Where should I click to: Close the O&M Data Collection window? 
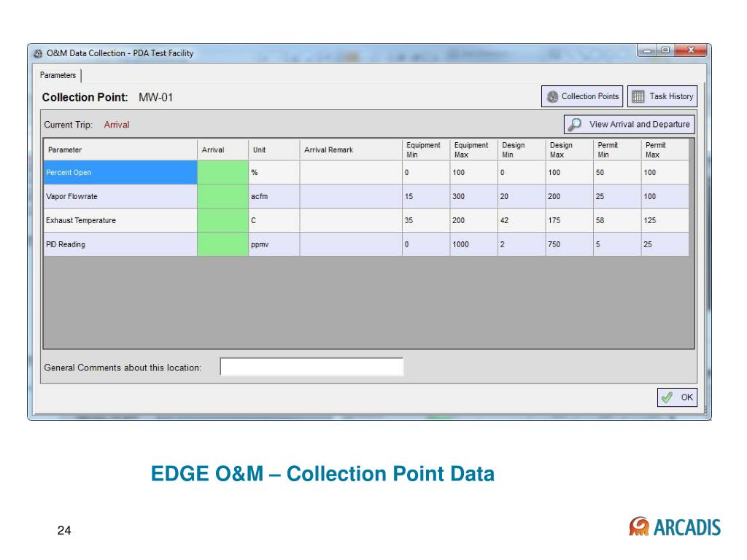click(x=691, y=50)
